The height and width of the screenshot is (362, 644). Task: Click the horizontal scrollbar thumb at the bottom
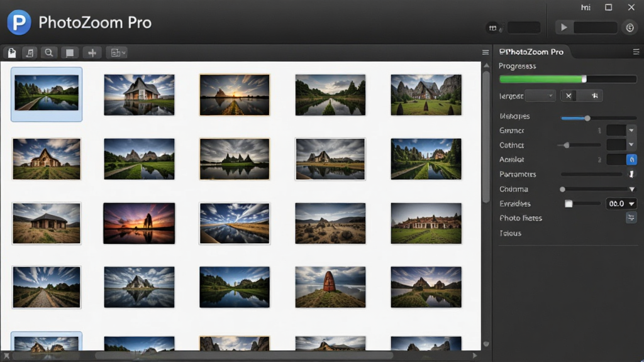244,356
